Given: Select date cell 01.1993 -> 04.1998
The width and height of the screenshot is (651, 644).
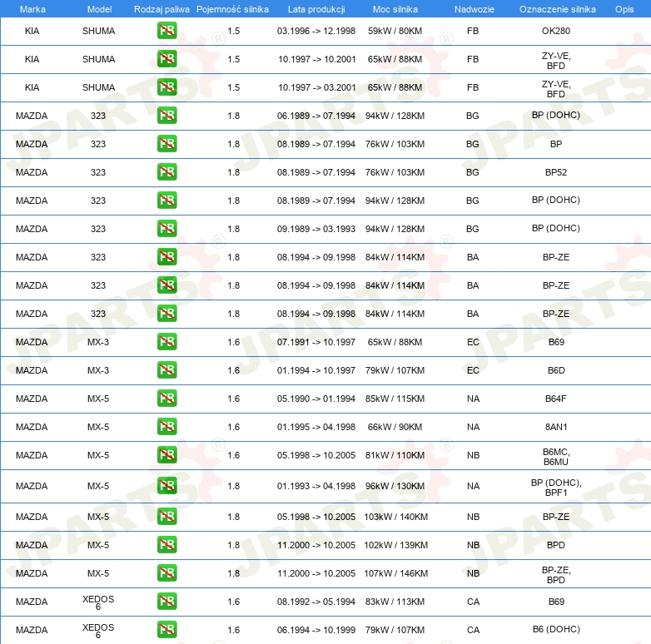Looking at the screenshot, I should pos(316,486).
